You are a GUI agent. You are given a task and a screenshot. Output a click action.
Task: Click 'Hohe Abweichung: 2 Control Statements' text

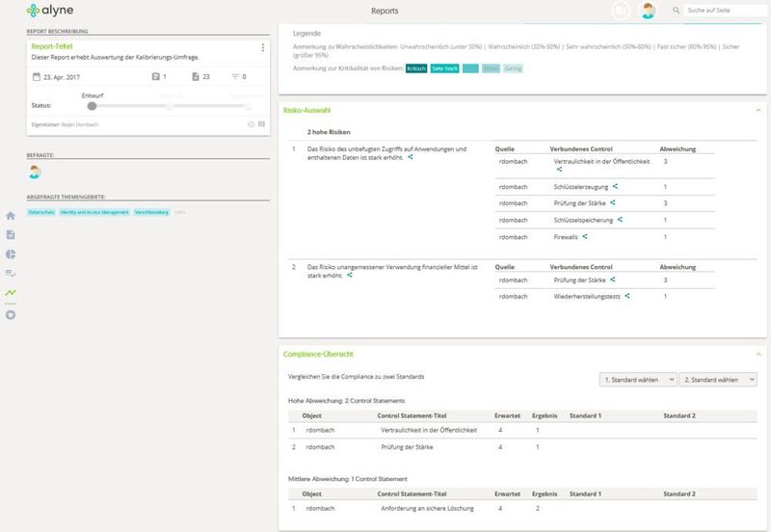(346, 401)
